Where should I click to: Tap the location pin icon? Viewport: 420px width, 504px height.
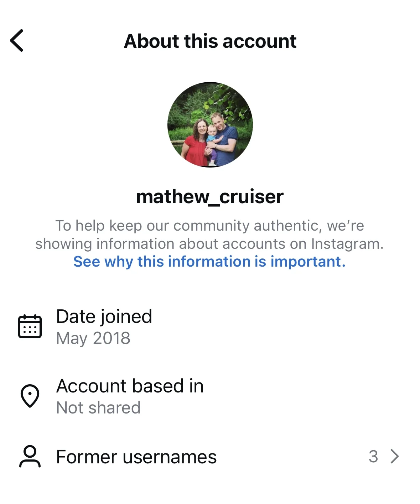coord(30,396)
